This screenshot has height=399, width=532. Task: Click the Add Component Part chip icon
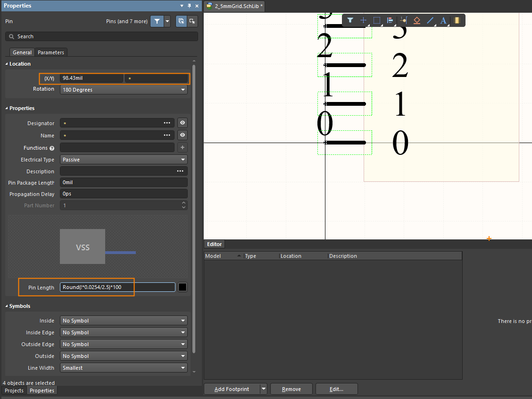coord(457,20)
